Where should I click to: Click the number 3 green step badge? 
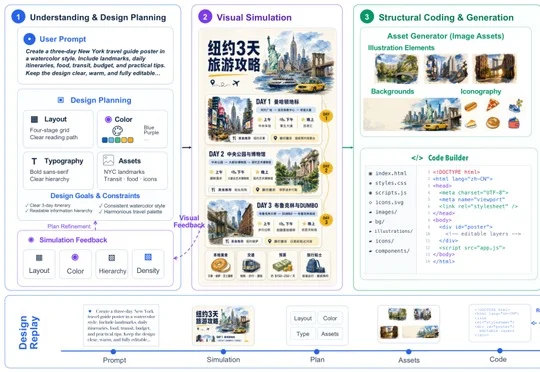(x=367, y=17)
